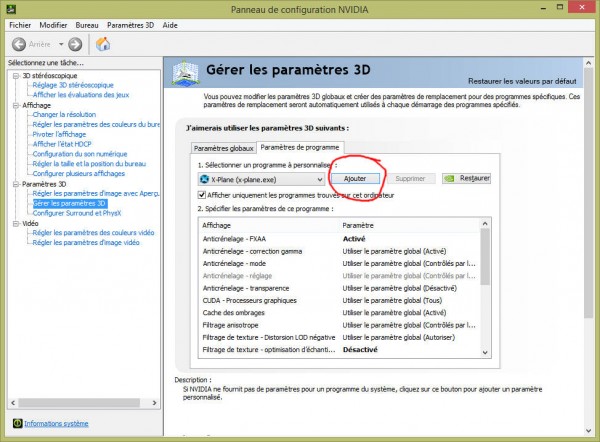
Task: Click the NVIDIA icon on Restaurer button
Action: coord(449,179)
